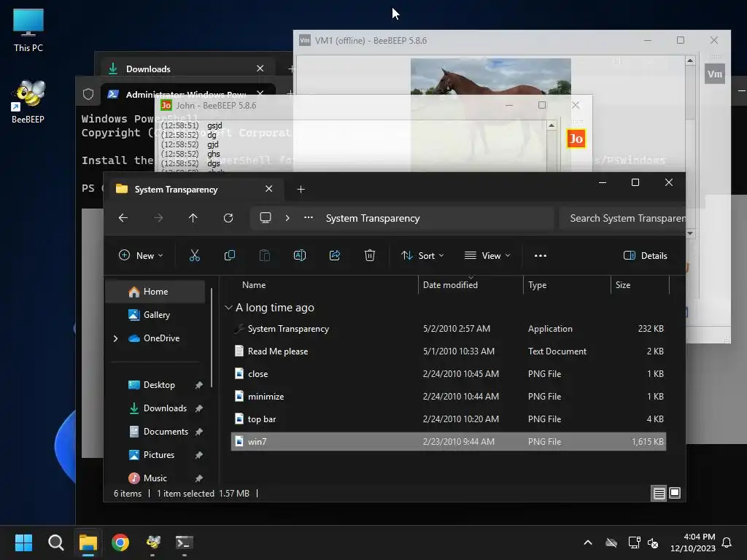
Task: Sort by the Date modified column header
Action: (471, 285)
